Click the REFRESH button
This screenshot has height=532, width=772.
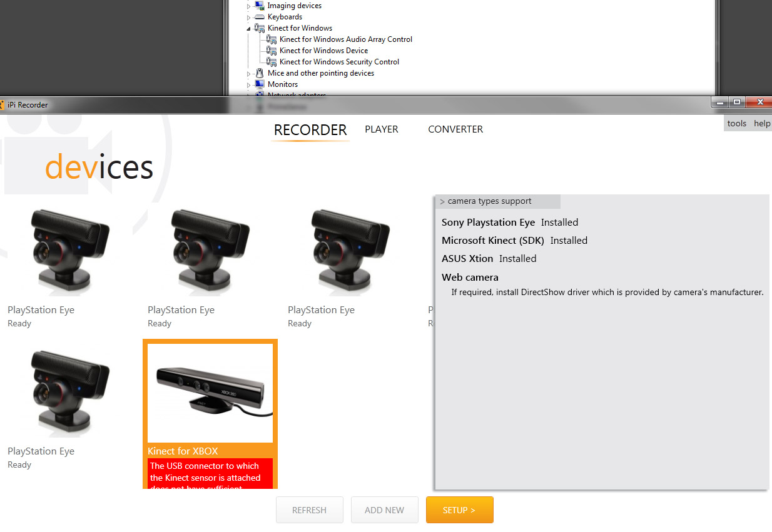tap(310, 510)
